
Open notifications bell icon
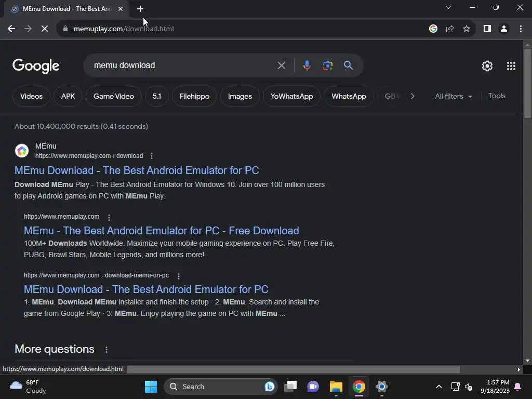coord(518,387)
